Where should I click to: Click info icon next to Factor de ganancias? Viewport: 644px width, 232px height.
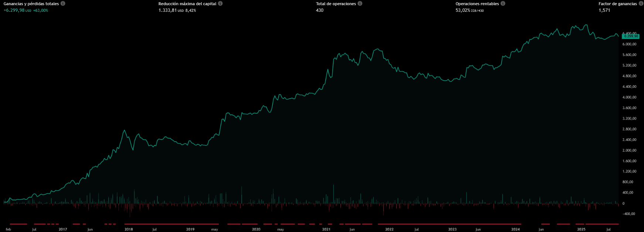point(641,4)
